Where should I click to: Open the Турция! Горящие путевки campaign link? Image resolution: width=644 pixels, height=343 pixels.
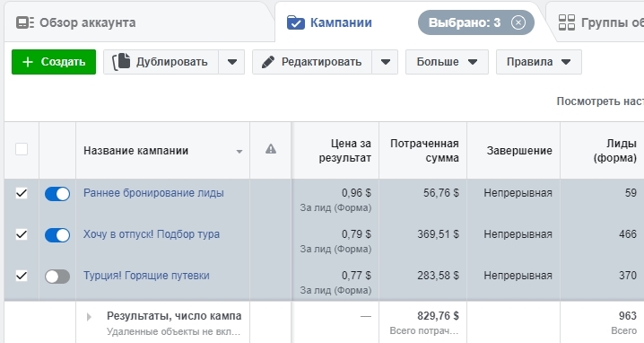(x=146, y=276)
